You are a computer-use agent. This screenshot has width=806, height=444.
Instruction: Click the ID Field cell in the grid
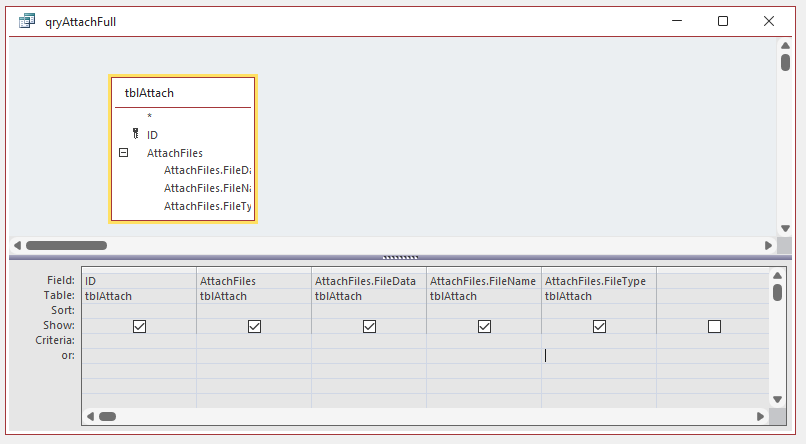click(139, 281)
